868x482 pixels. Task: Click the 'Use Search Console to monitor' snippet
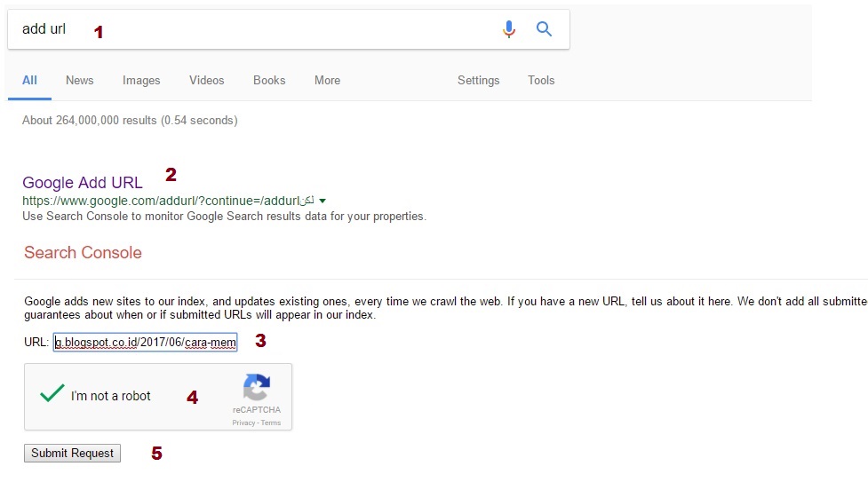(x=224, y=217)
